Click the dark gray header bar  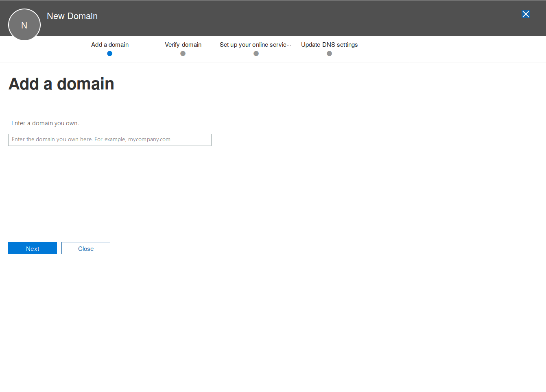click(x=285, y=18)
